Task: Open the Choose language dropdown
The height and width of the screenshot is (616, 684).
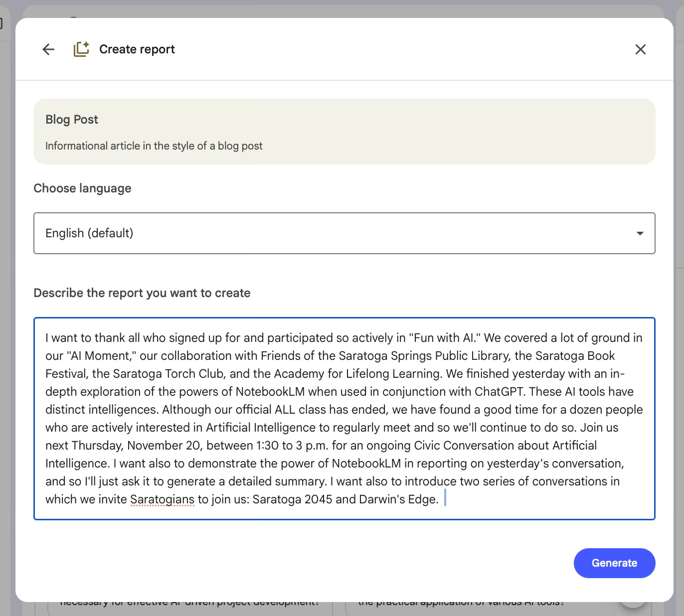Action: [x=344, y=233]
